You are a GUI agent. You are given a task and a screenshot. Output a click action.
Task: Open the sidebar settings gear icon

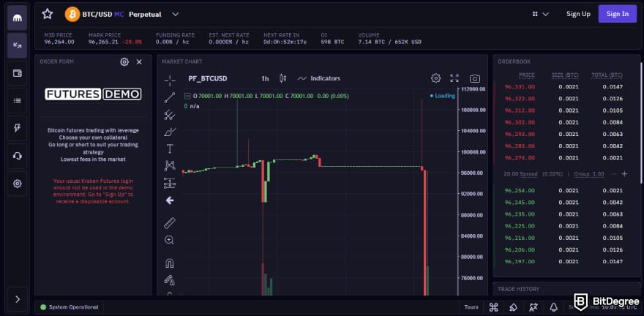[x=18, y=184]
